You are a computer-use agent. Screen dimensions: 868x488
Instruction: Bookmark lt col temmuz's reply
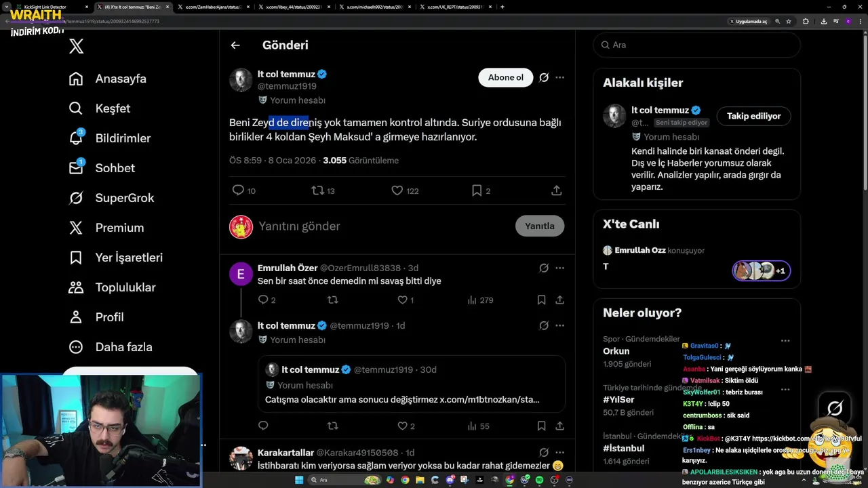click(x=541, y=426)
